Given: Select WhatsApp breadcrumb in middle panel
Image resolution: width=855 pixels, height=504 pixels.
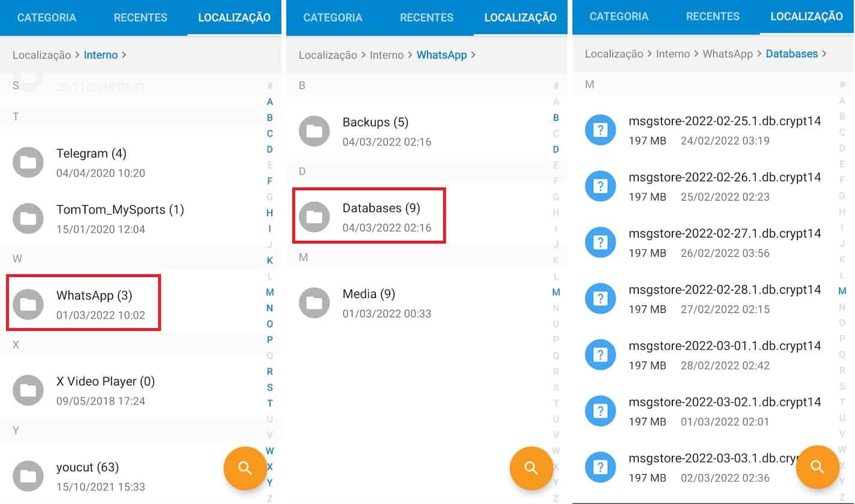Looking at the screenshot, I should click(442, 54).
